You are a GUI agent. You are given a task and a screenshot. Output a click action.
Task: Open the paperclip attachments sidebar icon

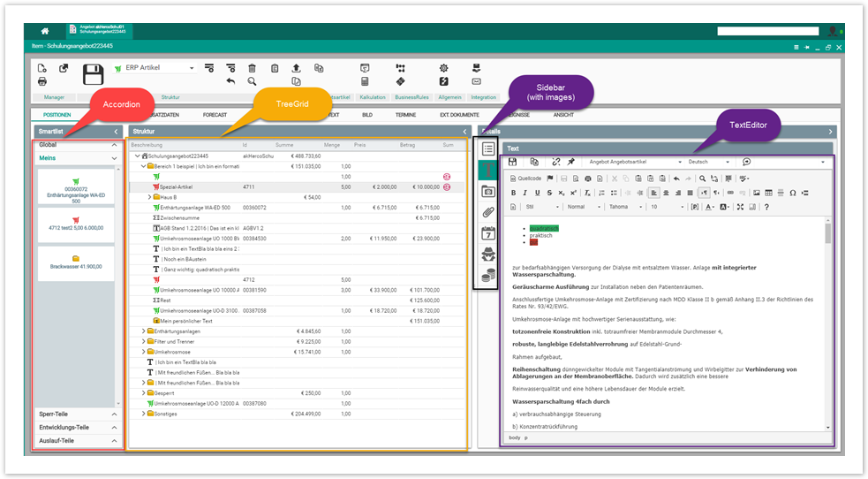(x=488, y=212)
